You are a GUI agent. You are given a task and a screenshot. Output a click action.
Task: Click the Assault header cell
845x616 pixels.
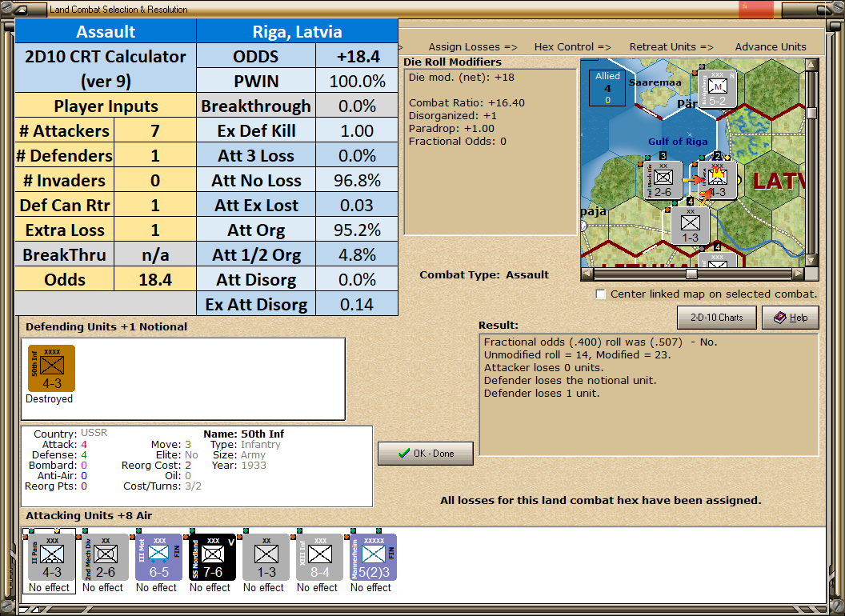click(106, 31)
